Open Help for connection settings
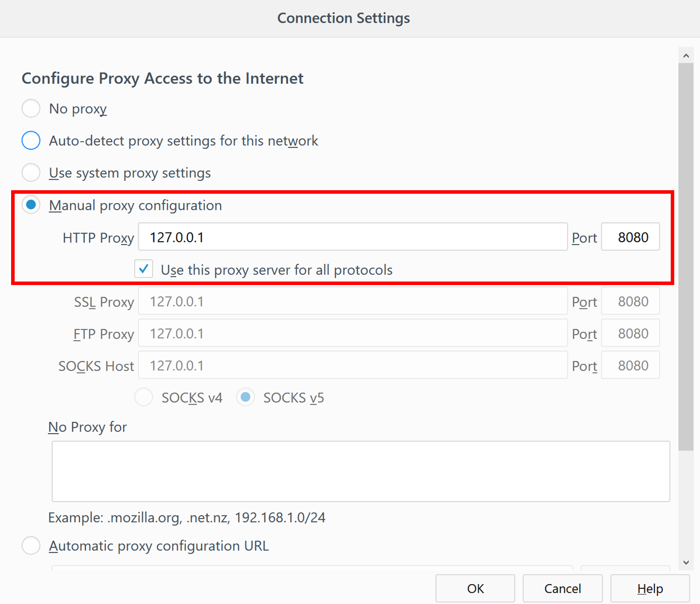Image resolution: width=700 pixels, height=604 pixels. click(x=650, y=588)
